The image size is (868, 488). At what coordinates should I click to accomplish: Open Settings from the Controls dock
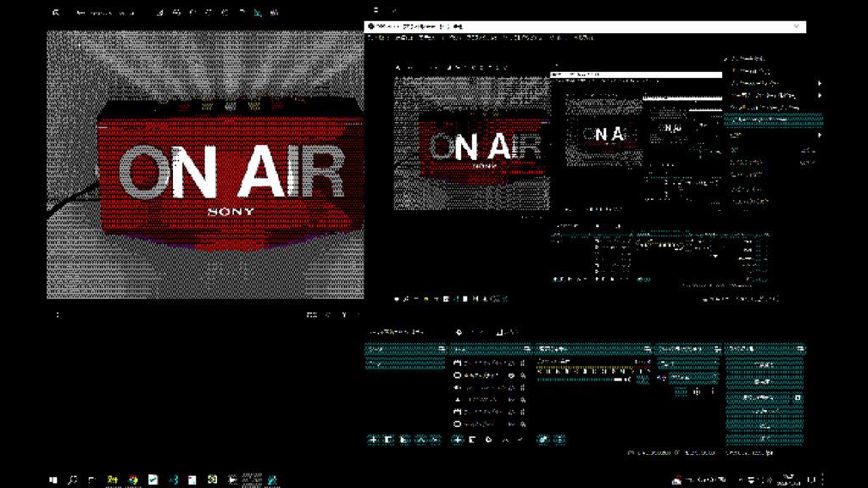(765, 425)
